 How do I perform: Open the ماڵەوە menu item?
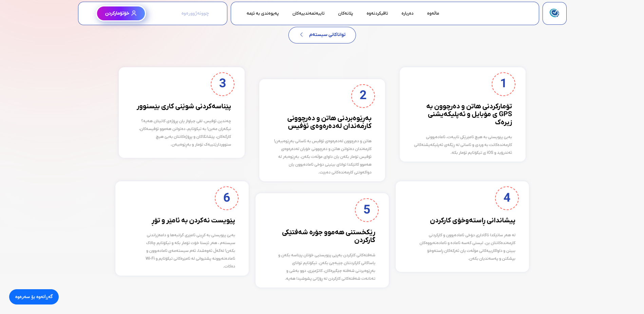433,13
